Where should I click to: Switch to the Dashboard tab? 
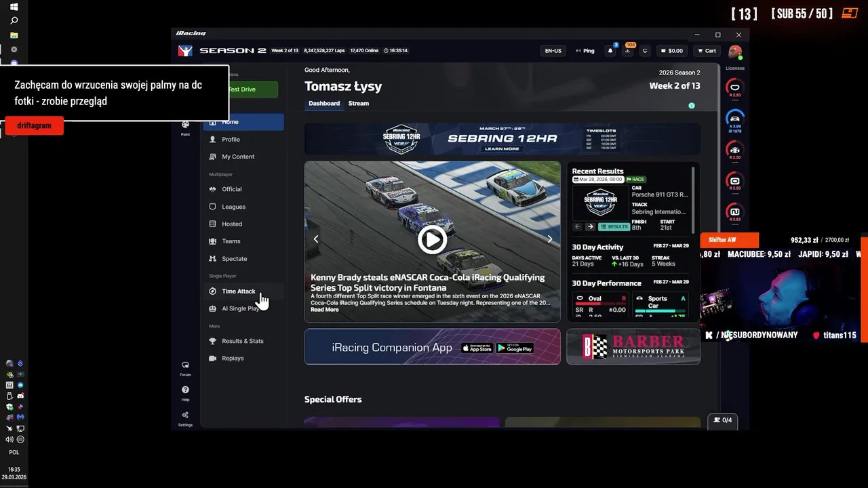[324, 104]
